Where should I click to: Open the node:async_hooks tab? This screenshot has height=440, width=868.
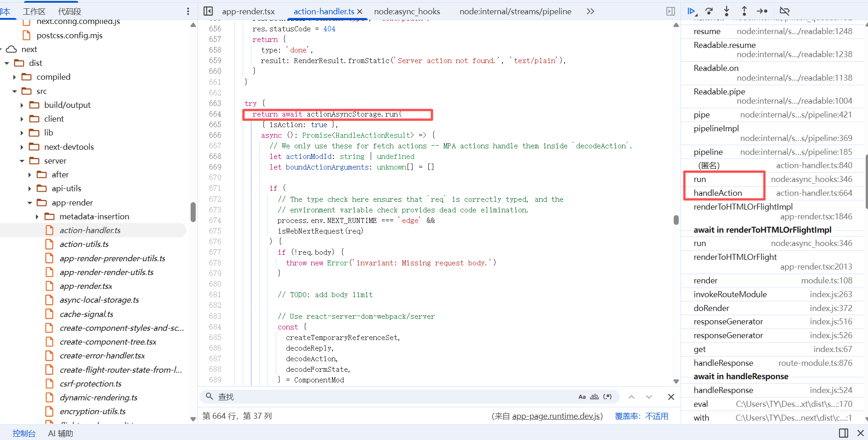(407, 12)
